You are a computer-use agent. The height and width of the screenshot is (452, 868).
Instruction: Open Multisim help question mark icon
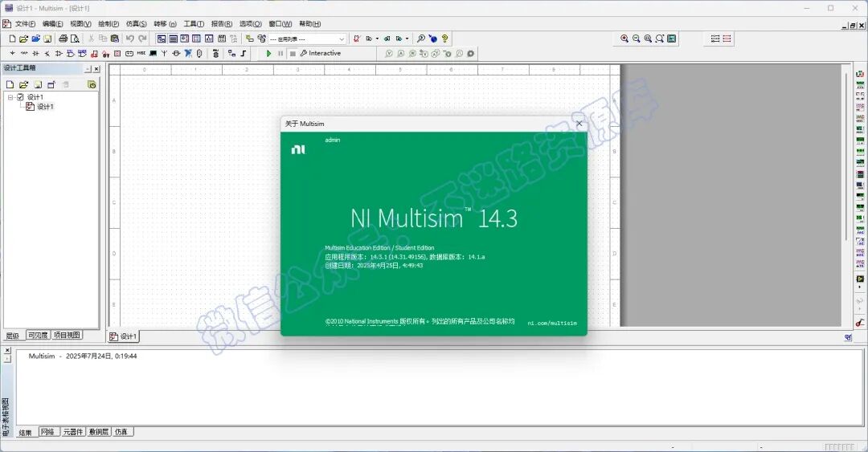444,39
